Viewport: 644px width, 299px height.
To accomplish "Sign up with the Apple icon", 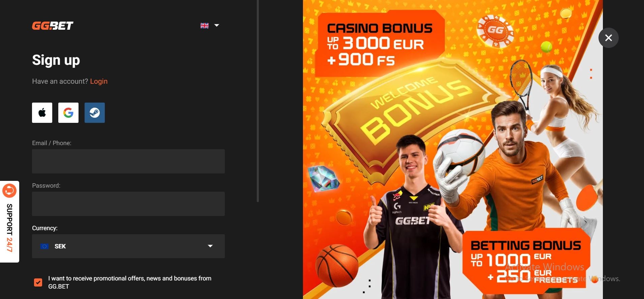I will tap(42, 113).
